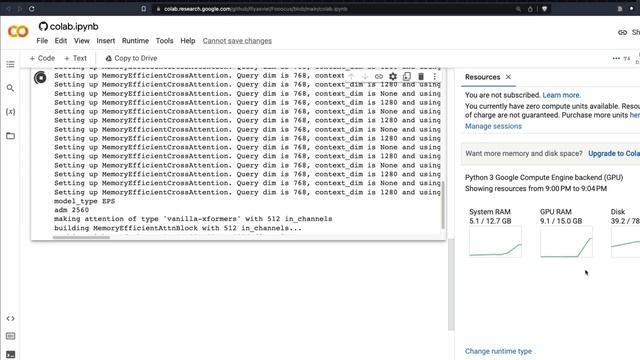Open the Tools menu
This screenshot has height=360, width=640.
164,41
